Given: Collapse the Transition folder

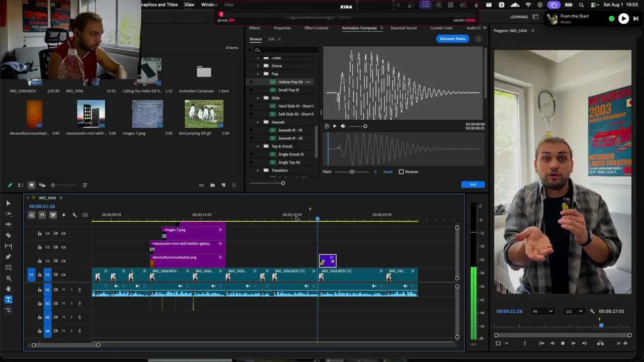Looking at the screenshot, I should point(258,170).
